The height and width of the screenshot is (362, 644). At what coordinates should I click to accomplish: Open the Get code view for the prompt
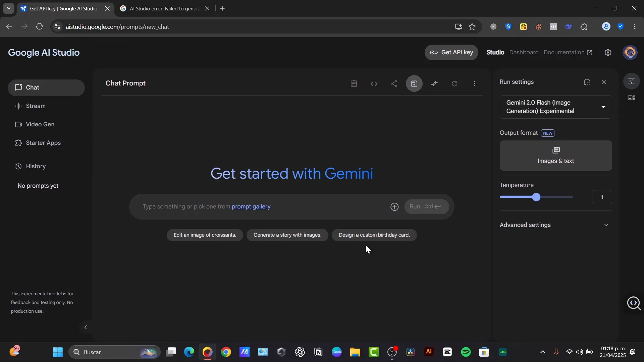coord(374,83)
